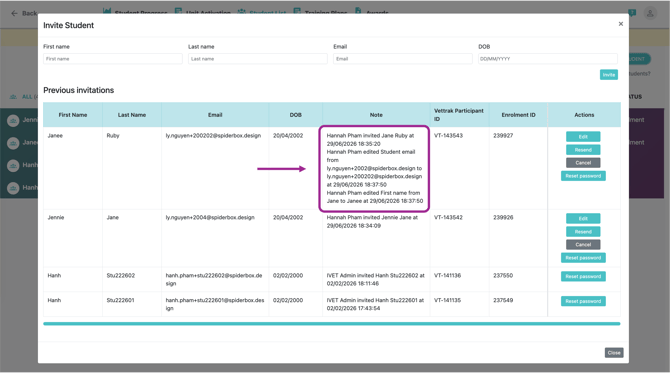Select the note mentioning IVET Admin invited Hanh Stu222601
The width and height of the screenshot is (670, 373).
(x=375, y=305)
